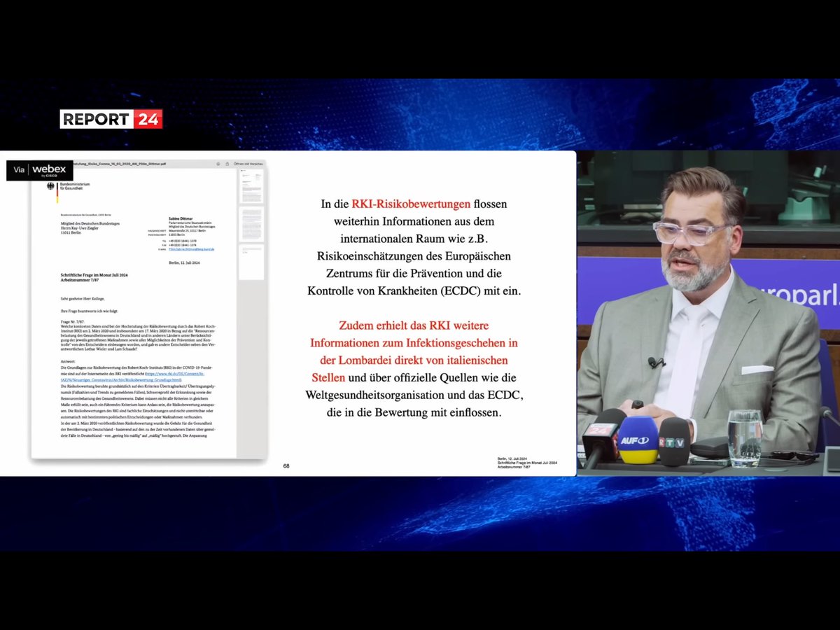Click the share icon in PDF preview toolbar
Viewport: 840px width, 630px height.
coord(227,164)
